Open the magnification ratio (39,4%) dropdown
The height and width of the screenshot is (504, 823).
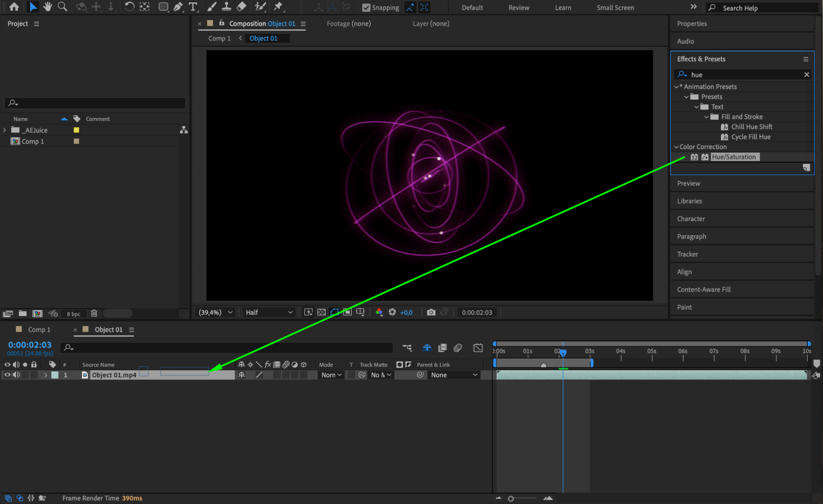coord(215,312)
